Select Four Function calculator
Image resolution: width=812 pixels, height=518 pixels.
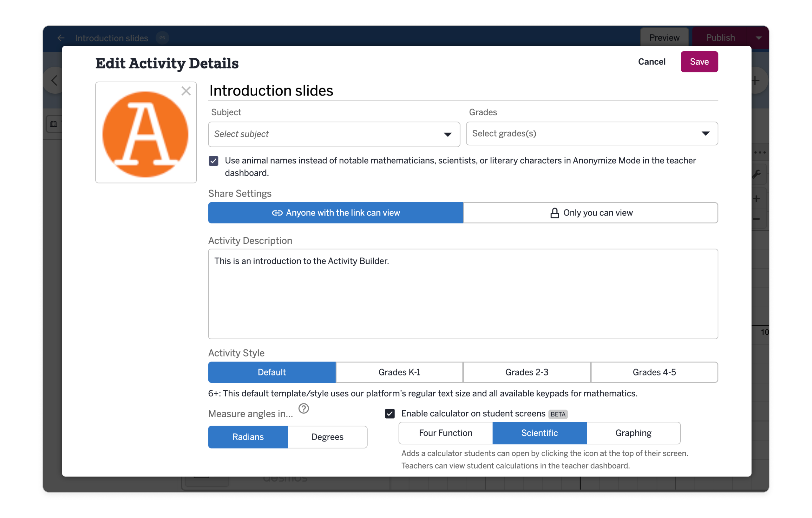pyautogui.click(x=445, y=433)
